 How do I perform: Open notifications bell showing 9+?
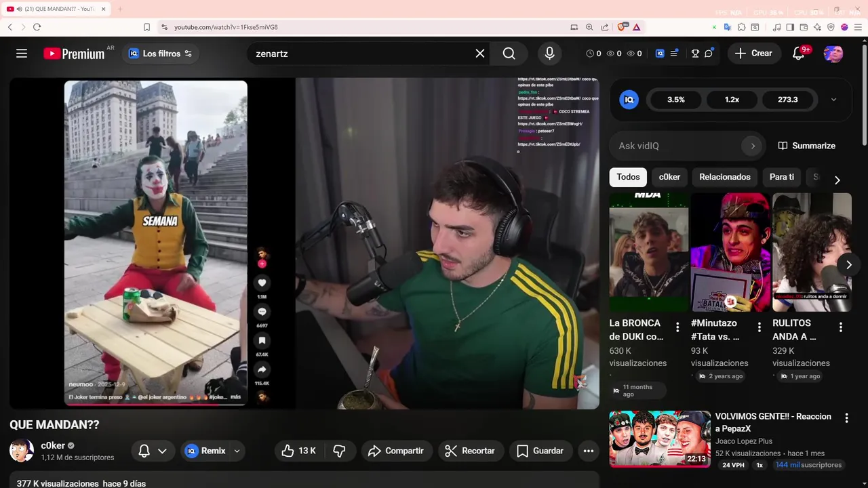tap(799, 54)
